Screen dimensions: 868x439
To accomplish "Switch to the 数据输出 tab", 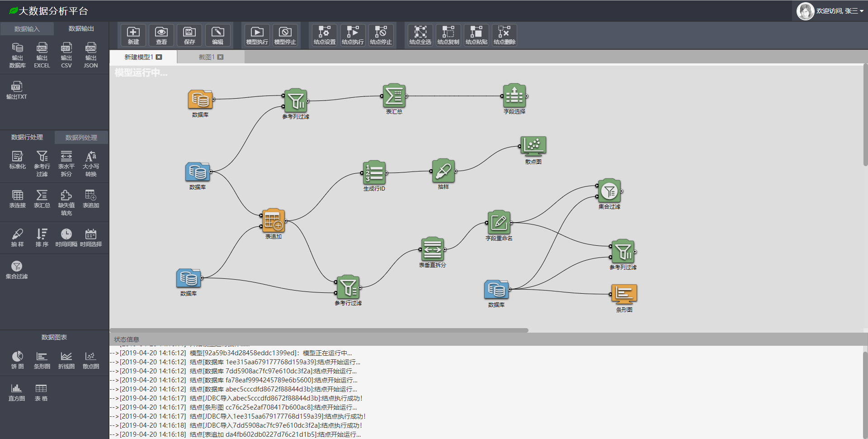I will 81,29.
